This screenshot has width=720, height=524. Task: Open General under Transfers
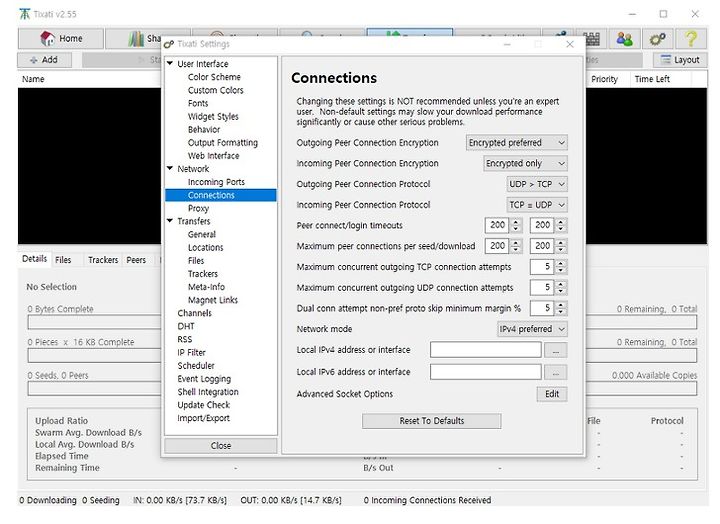pyautogui.click(x=202, y=234)
